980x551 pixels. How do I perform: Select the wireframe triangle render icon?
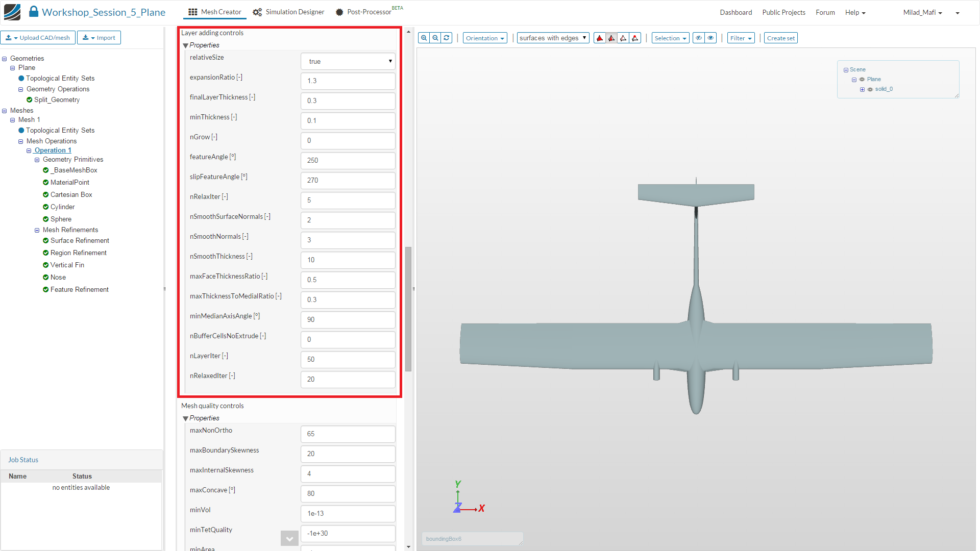coord(623,38)
